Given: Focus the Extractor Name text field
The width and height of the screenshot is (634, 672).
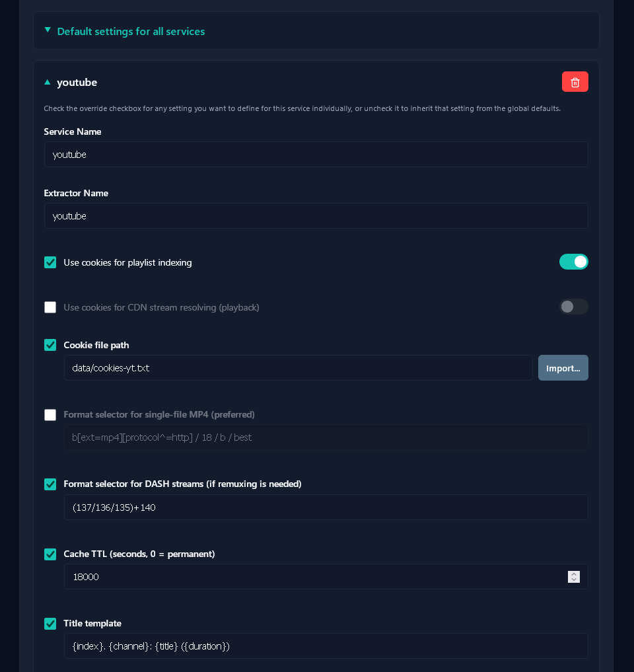Looking at the screenshot, I should (x=316, y=215).
